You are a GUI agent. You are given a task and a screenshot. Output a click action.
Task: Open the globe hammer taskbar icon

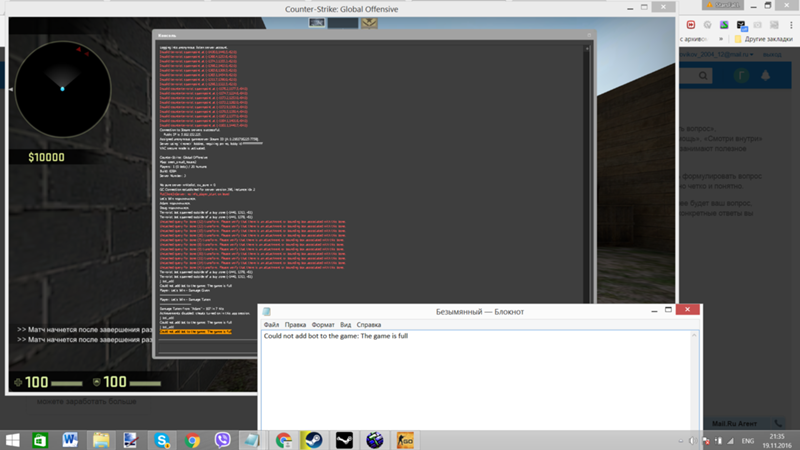374,440
